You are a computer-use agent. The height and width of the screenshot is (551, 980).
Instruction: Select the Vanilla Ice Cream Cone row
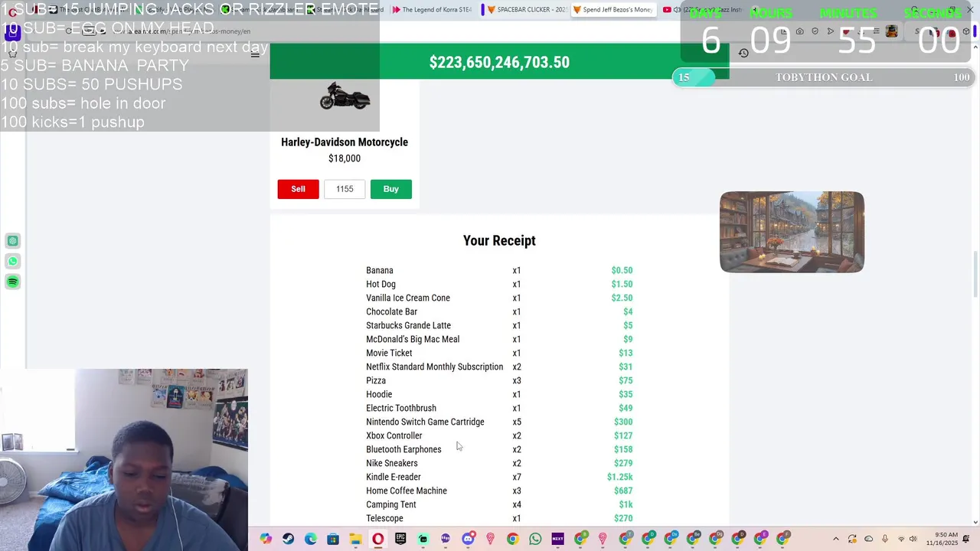(x=499, y=298)
